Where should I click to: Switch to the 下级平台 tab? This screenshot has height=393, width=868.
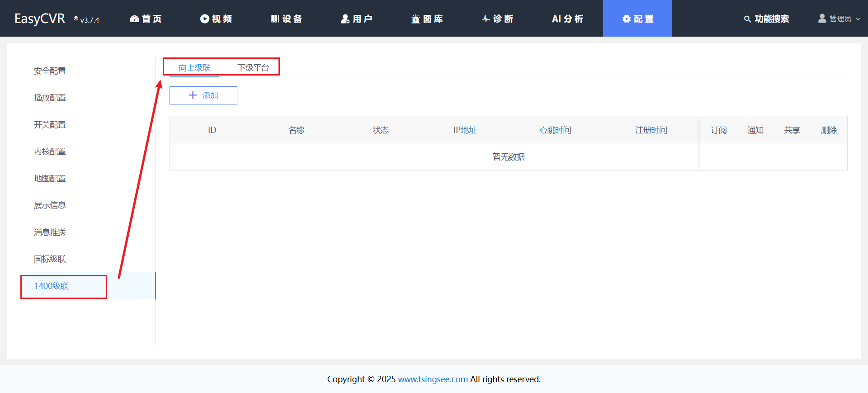coord(253,68)
